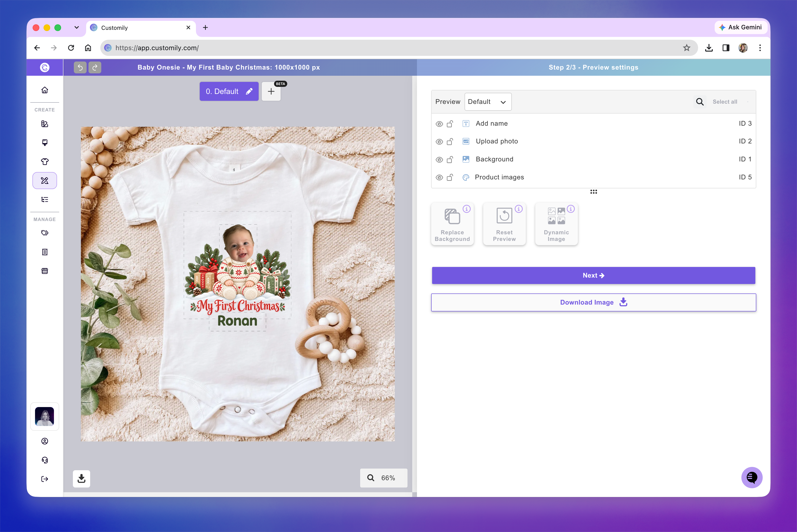The image size is (797, 532).
Task: Select the 0. Default preview tab
Action: click(x=229, y=91)
